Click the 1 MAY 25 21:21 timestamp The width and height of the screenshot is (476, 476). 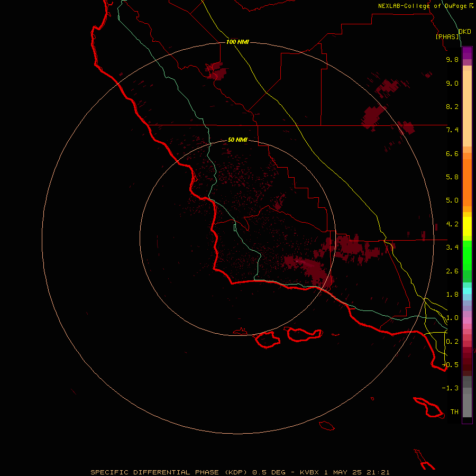tap(356, 472)
